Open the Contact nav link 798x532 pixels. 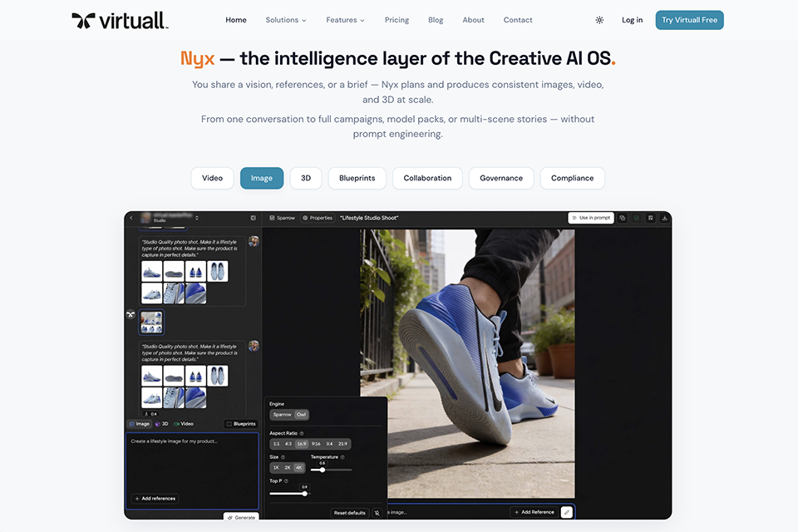pos(518,20)
